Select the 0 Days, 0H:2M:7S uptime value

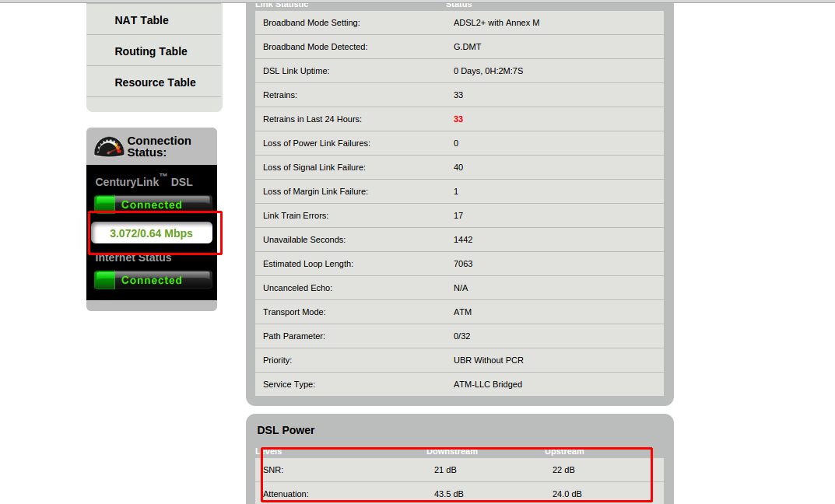489,71
